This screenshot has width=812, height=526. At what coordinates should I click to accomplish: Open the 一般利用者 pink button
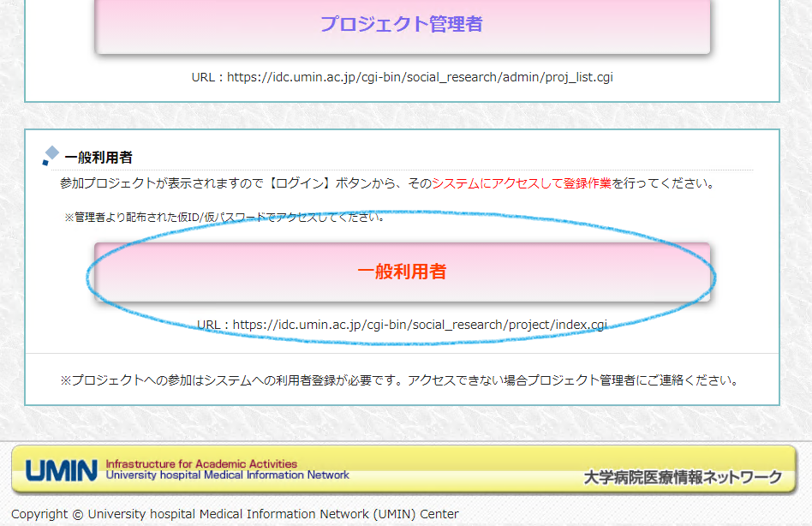pos(402,272)
